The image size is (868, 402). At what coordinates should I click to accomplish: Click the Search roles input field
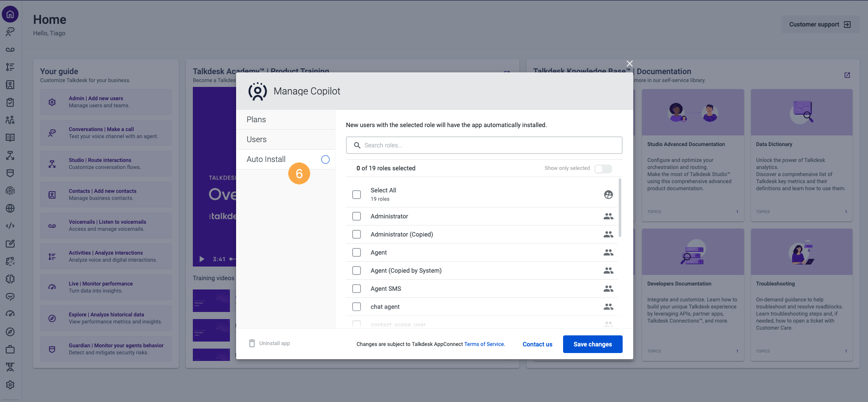pos(484,145)
